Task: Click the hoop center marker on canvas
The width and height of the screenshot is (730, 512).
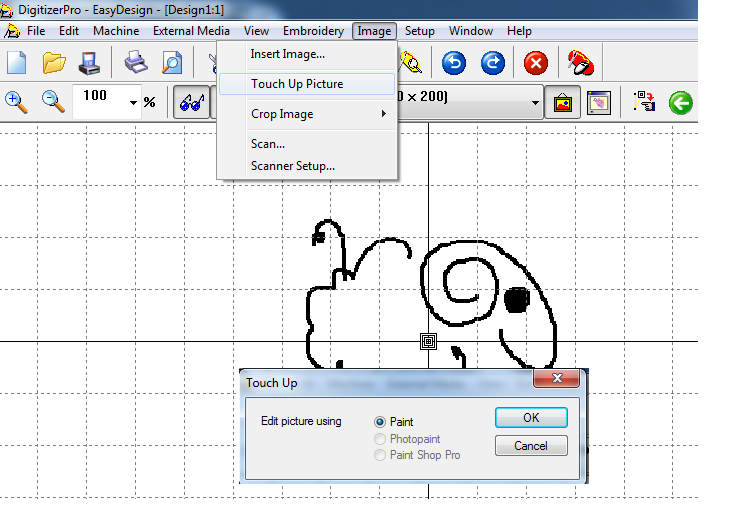Action: (x=428, y=341)
